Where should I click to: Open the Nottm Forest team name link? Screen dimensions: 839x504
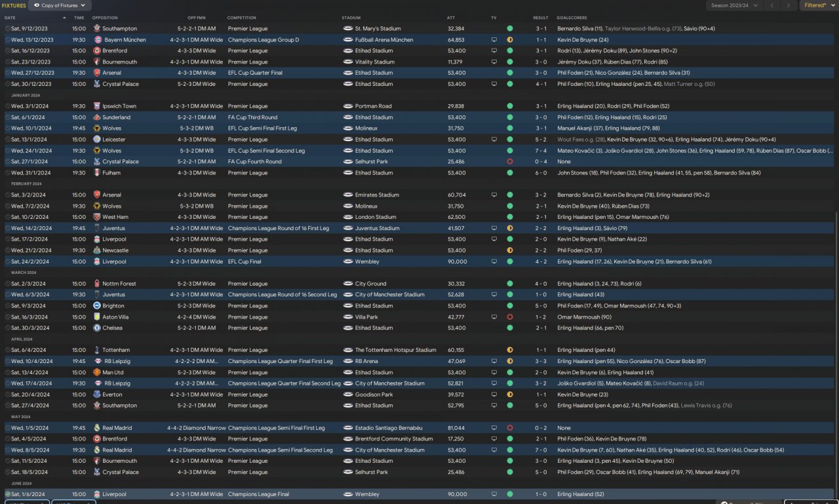click(x=119, y=284)
